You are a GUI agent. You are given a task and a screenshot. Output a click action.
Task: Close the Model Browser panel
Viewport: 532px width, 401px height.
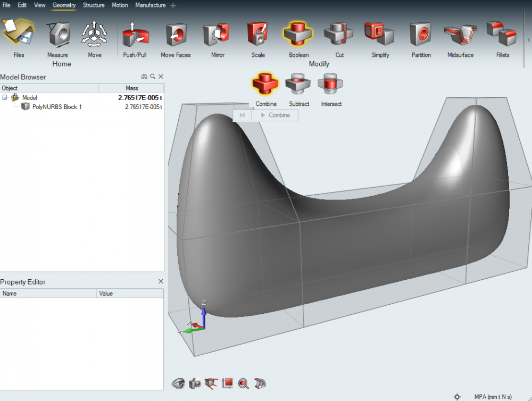pos(161,77)
